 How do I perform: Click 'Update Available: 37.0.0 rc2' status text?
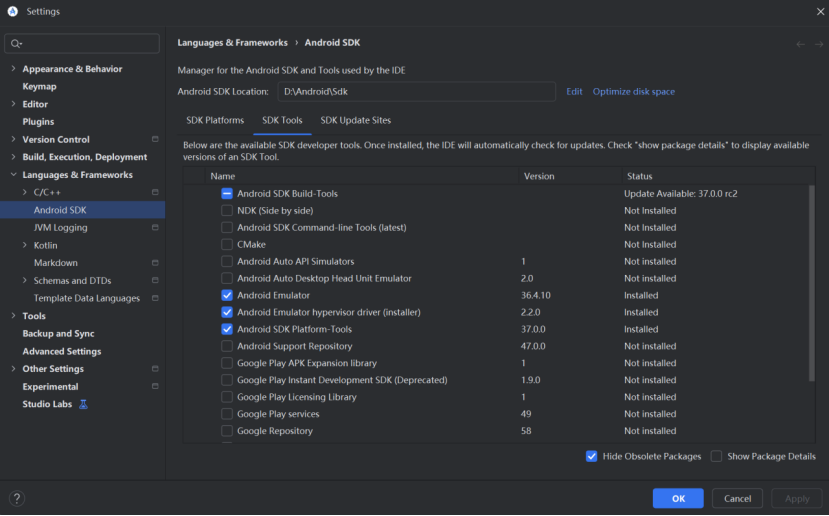pyautogui.click(x=681, y=194)
